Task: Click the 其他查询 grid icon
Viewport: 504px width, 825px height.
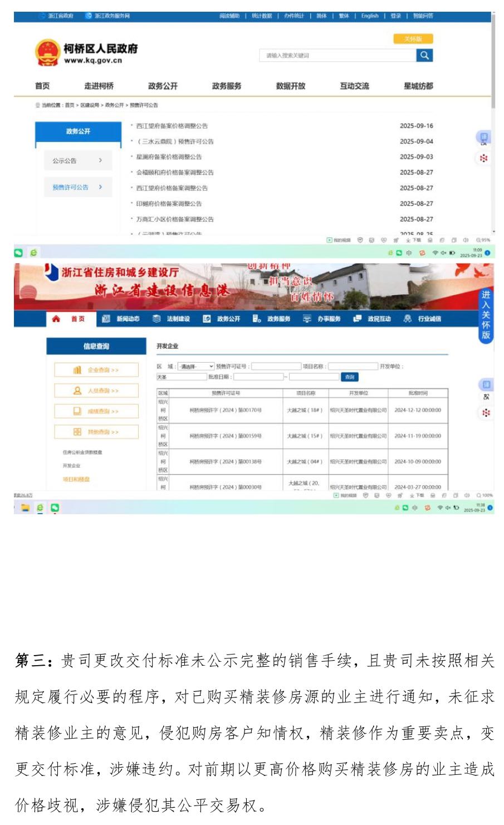Action: point(77,432)
